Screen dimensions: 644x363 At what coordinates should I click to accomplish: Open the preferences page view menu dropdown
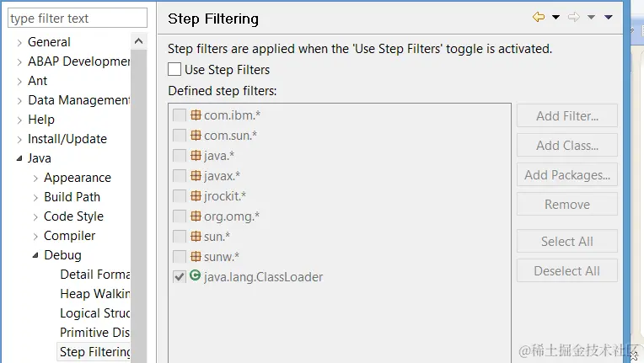click(609, 18)
